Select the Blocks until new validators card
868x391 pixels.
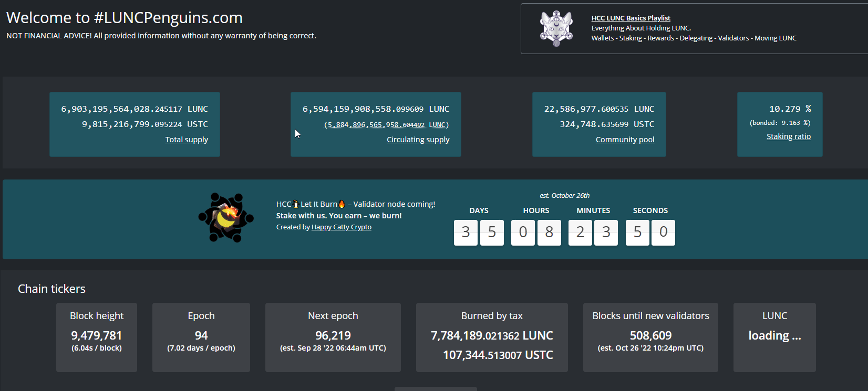click(x=650, y=337)
